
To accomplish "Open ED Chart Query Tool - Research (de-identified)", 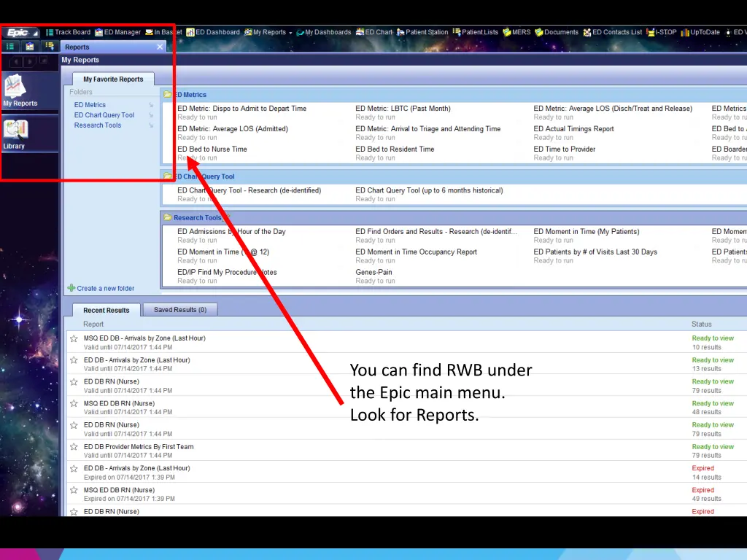I will click(x=249, y=190).
